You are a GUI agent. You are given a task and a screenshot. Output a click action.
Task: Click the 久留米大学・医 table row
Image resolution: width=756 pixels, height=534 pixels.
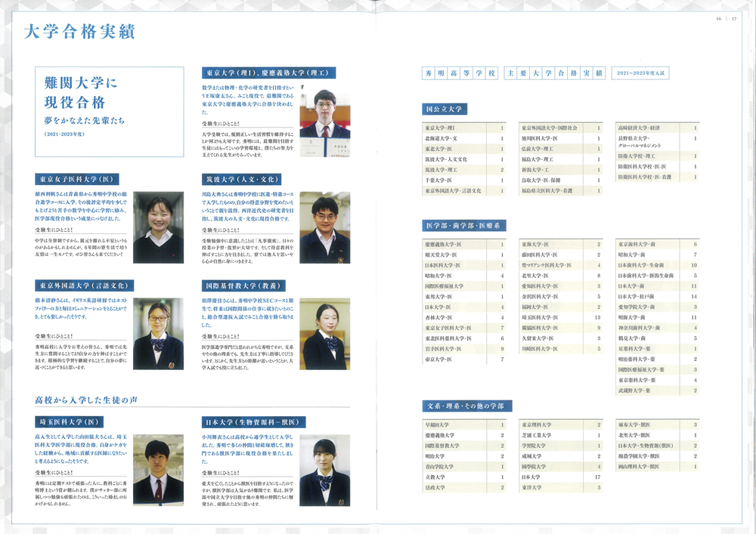(561, 338)
